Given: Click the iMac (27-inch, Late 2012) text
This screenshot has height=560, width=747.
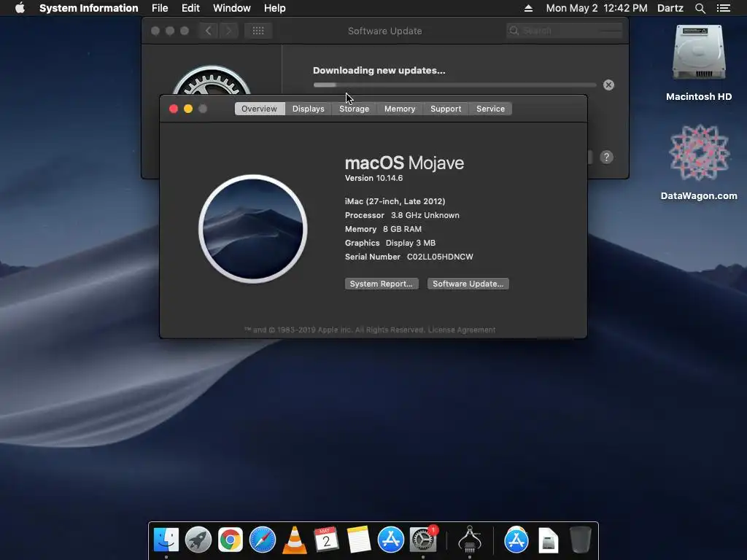Looking at the screenshot, I should pyautogui.click(x=395, y=201).
